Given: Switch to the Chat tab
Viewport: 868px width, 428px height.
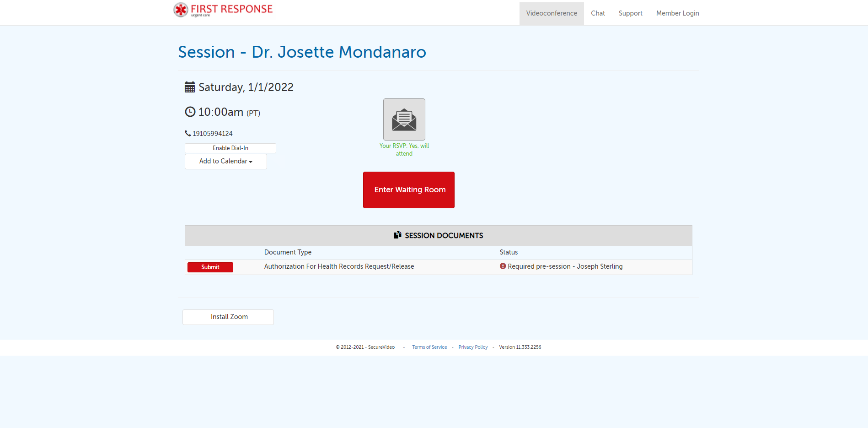Looking at the screenshot, I should [598, 13].
